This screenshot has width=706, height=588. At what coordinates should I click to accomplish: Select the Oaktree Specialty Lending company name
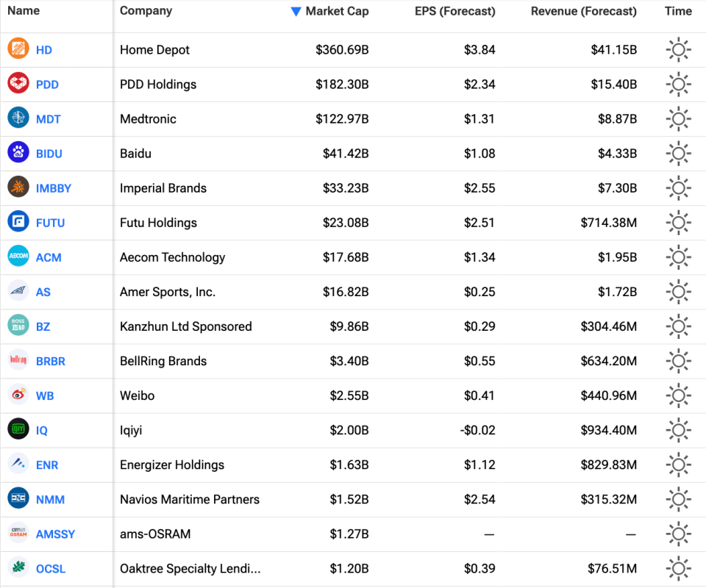tap(190, 568)
